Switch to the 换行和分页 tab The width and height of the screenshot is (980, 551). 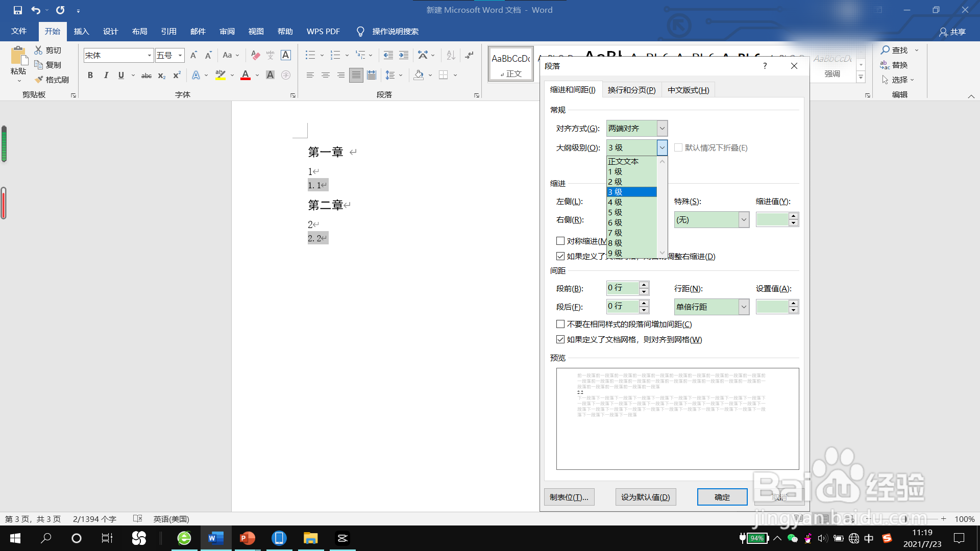click(x=631, y=90)
